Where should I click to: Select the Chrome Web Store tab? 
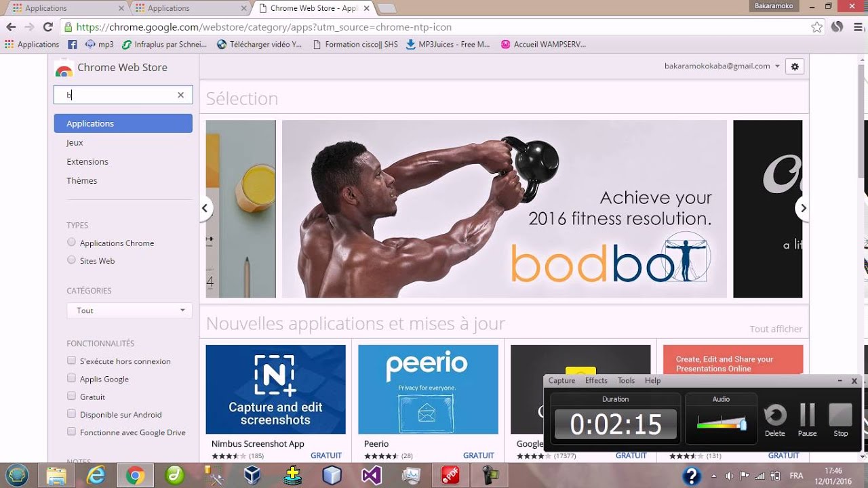click(x=313, y=8)
